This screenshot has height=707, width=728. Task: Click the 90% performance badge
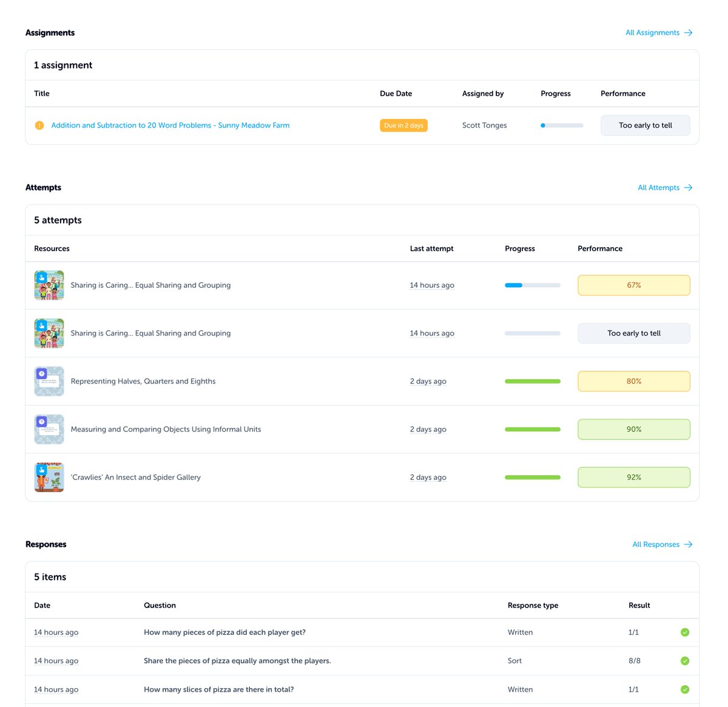coord(634,429)
